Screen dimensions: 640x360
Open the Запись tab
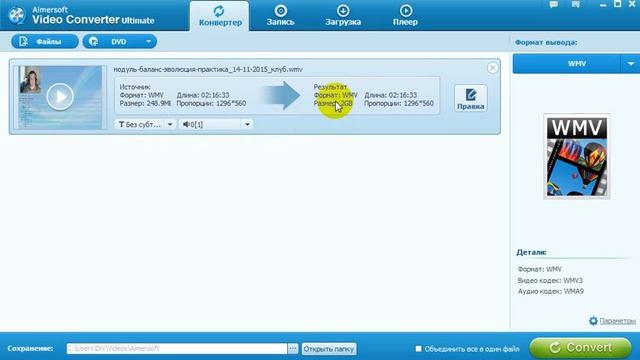280,16
